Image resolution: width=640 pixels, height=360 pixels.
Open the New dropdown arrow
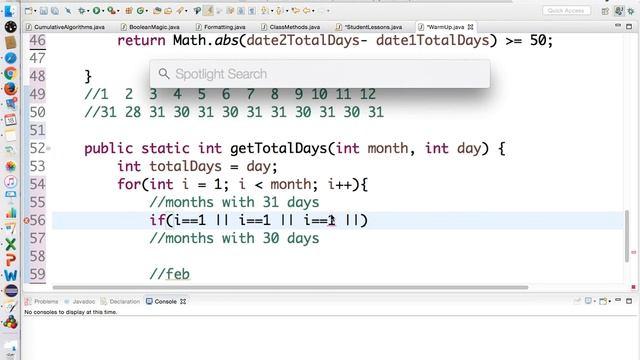pyautogui.click(x=35, y=11)
